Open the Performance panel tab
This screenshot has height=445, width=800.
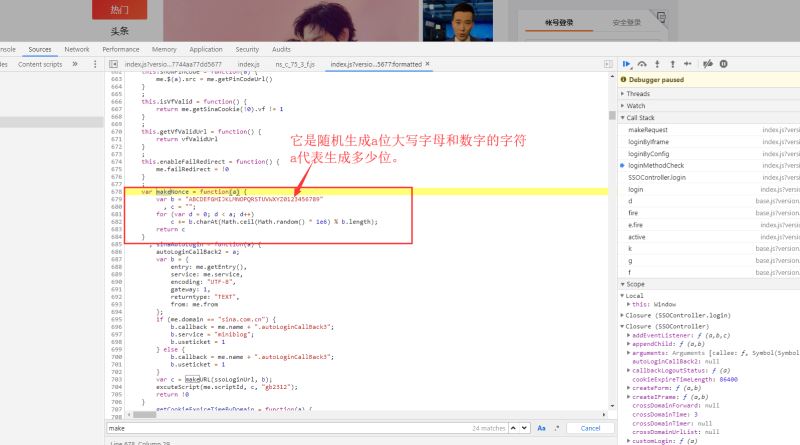tap(121, 50)
